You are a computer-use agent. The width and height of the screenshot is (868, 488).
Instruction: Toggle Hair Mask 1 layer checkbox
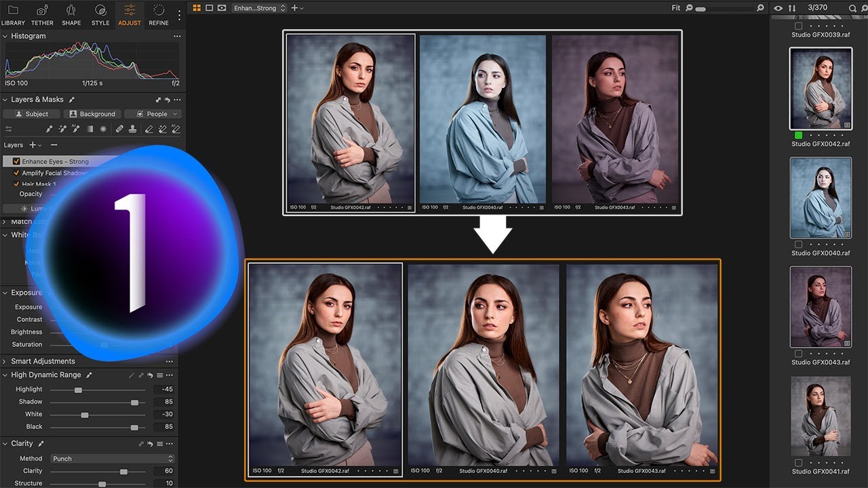16,184
